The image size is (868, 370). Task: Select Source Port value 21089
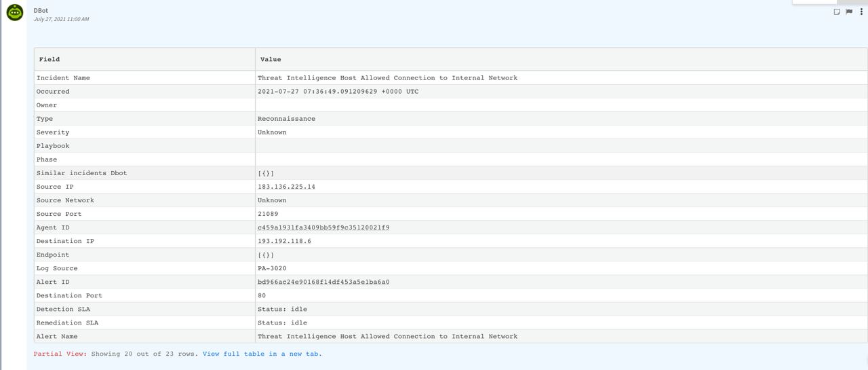click(268, 214)
